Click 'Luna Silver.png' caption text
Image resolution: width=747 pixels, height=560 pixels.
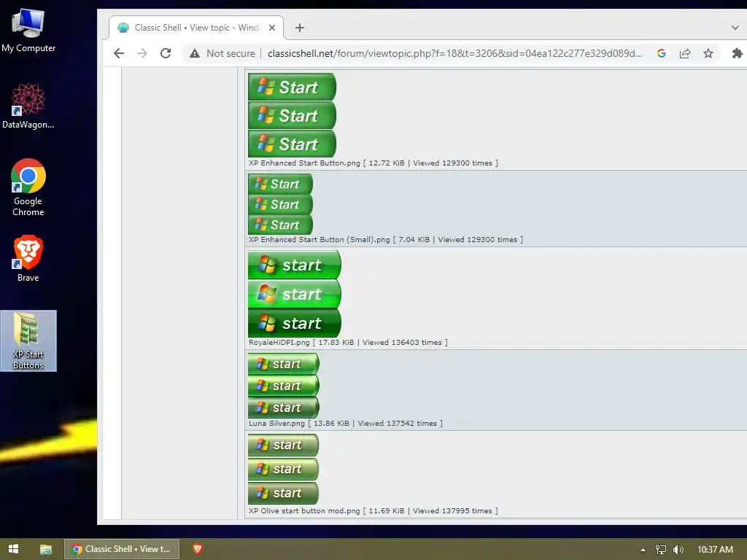(276, 424)
